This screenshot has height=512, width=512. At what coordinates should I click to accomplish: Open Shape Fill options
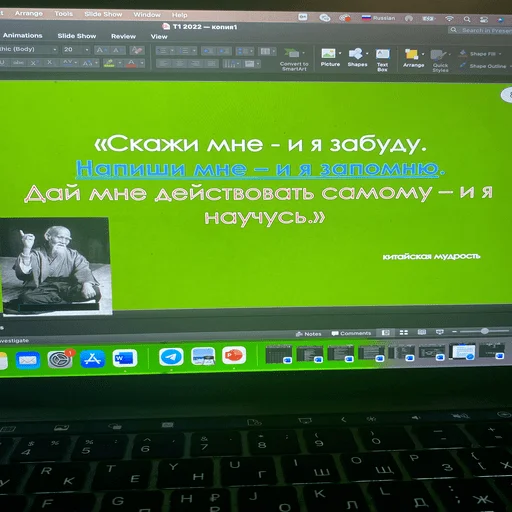480,54
